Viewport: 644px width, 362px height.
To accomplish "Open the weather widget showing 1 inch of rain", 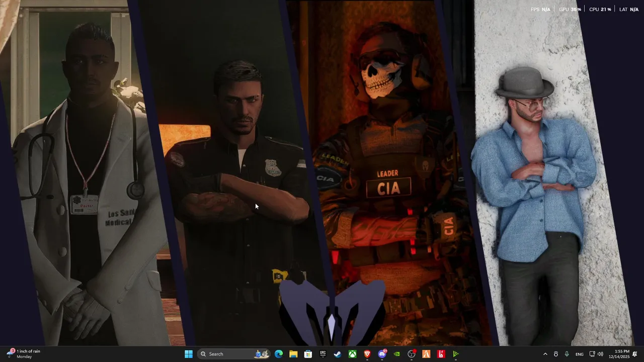I will [x=24, y=354].
